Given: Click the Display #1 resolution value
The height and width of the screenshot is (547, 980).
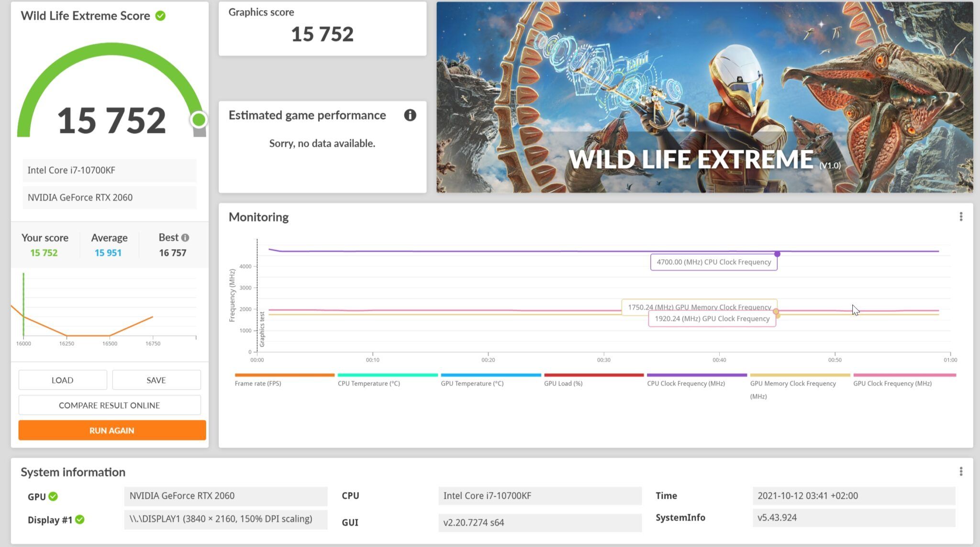Looking at the screenshot, I should [226, 519].
